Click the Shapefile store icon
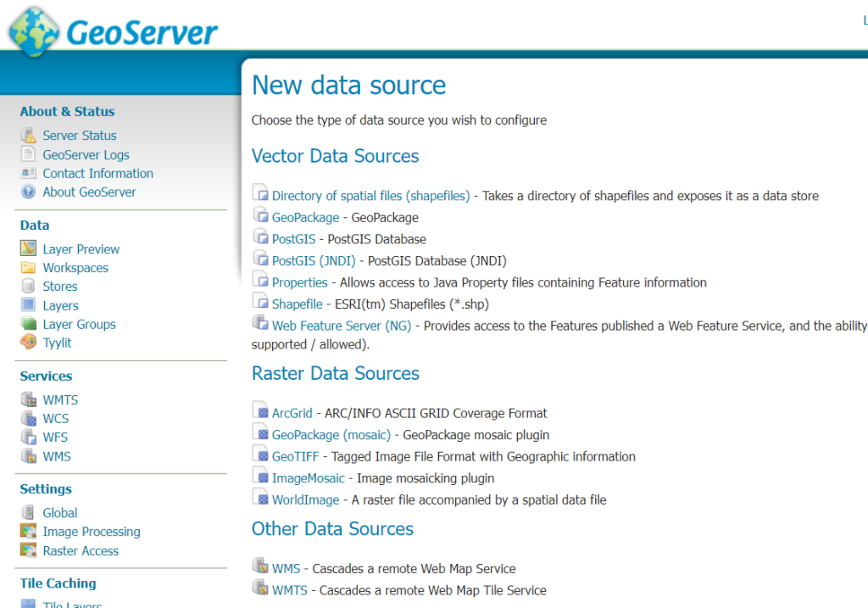Viewport: 868px width, 608px height. click(x=260, y=300)
